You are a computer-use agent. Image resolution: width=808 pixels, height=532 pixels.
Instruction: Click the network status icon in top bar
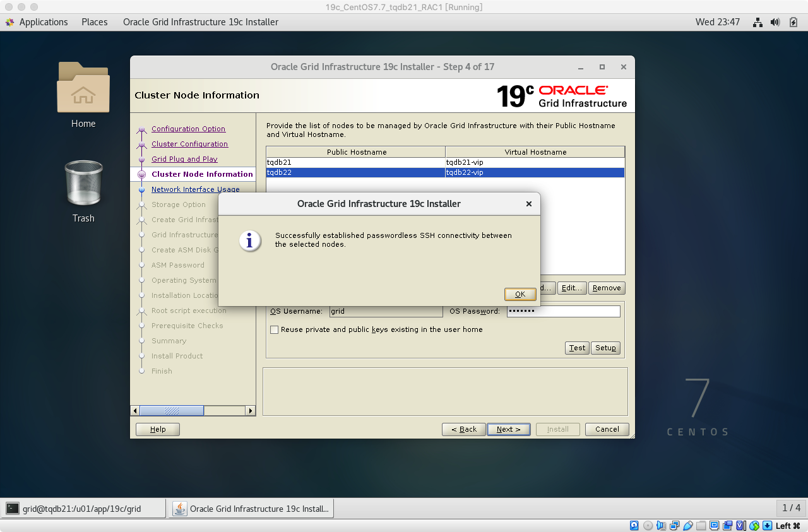coord(758,22)
